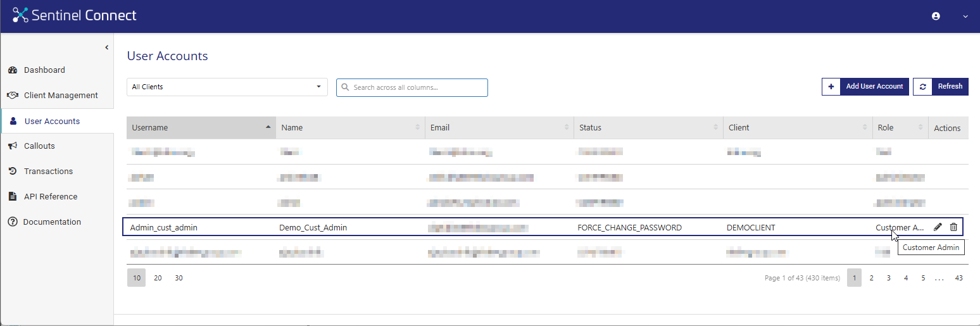Sort table by Username column
This screenshot has width=980, height=326.
click(201, 128)
